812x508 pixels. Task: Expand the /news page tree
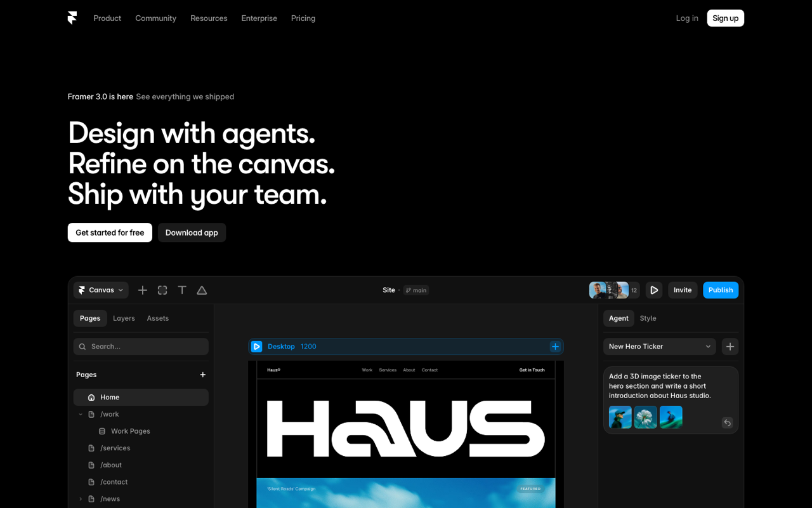click(x=81, y=499)
